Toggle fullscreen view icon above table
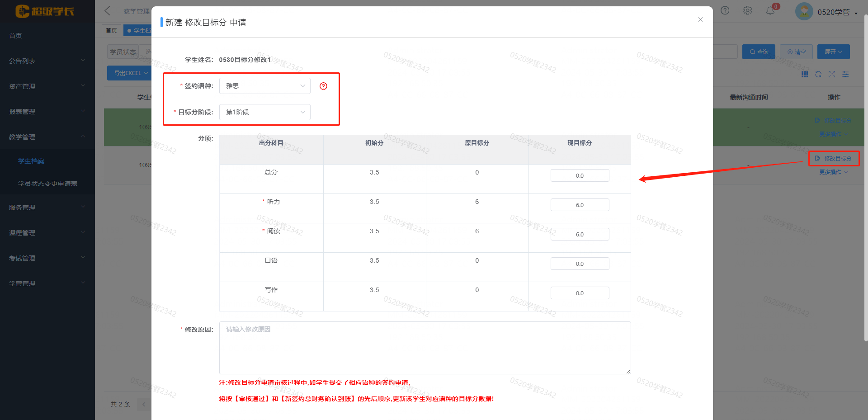 (x=832, y=75)
